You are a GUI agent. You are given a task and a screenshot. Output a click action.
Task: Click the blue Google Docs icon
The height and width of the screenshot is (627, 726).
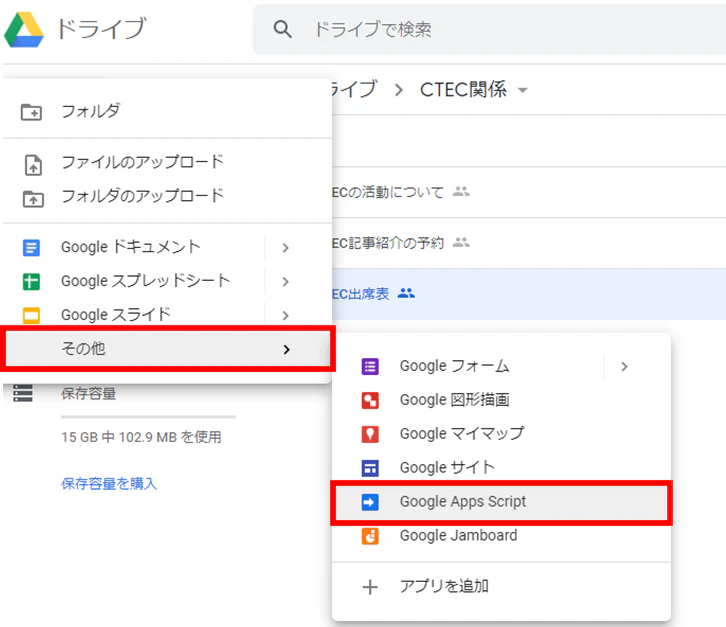[31, 248]
